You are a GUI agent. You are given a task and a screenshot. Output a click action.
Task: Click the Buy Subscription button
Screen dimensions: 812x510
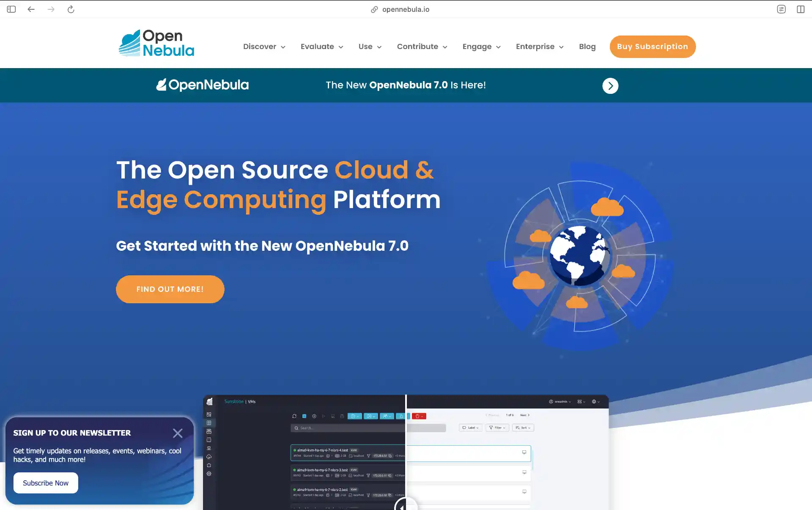click(x=652, y=47)
